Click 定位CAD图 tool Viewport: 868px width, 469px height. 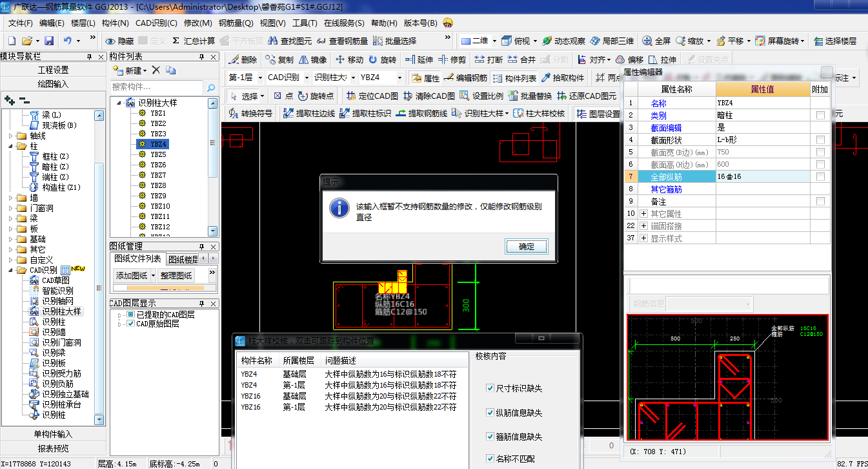(x=372, y=96)
